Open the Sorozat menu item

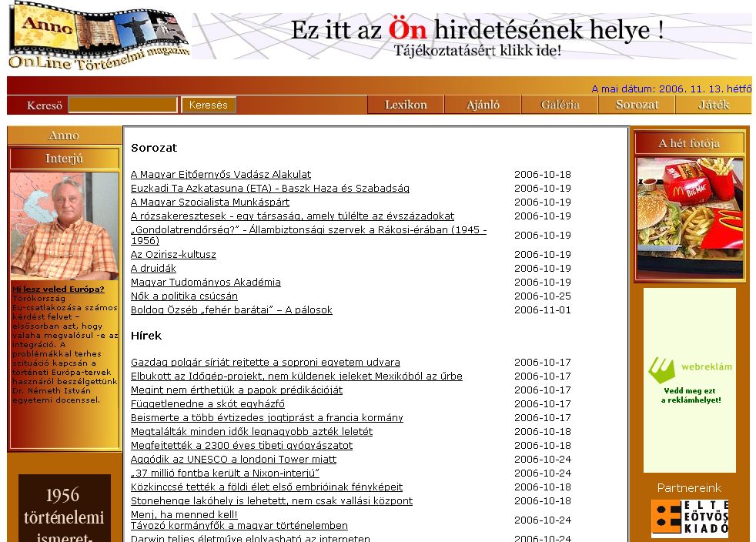637,105
